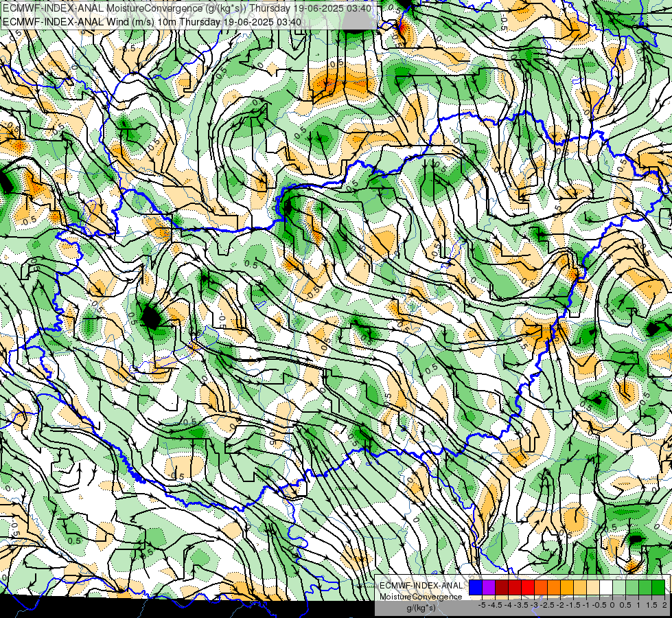
Task: Select the amber swatch between -2 and -1.5
Action: pos(567,587)
